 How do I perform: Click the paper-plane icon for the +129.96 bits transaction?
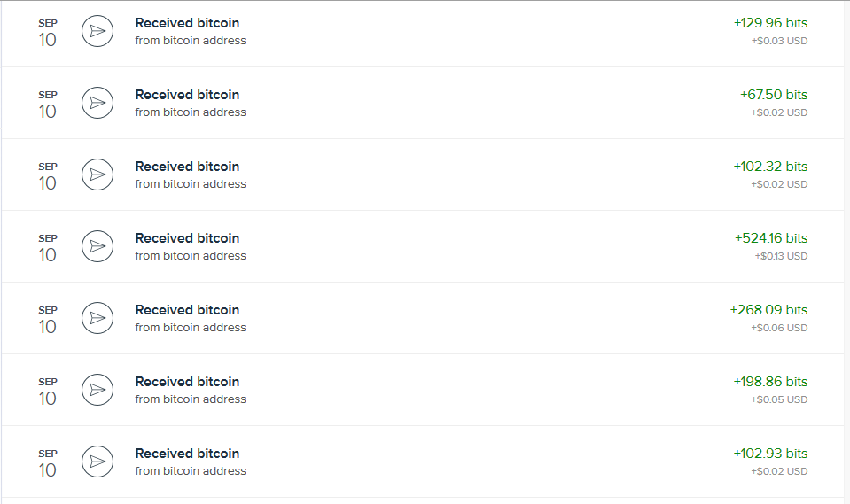pos(97,32)
